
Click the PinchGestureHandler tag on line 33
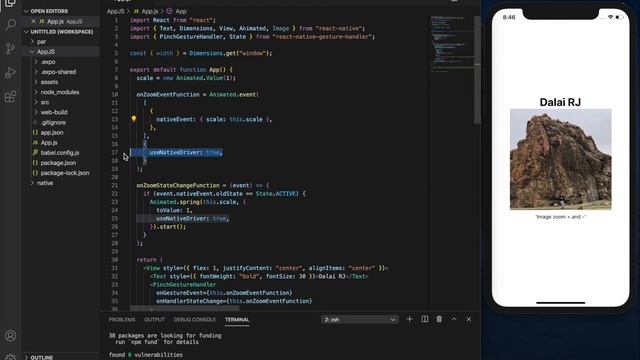183,284
